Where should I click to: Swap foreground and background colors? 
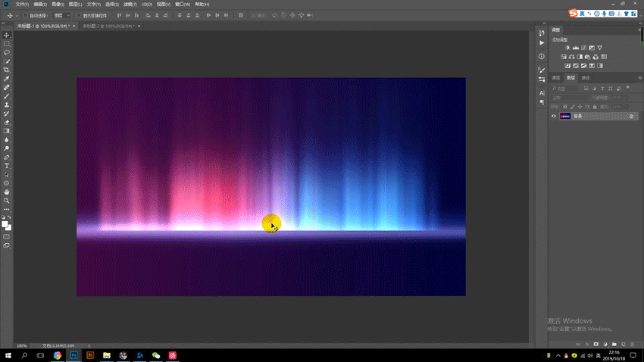[9, 217]
